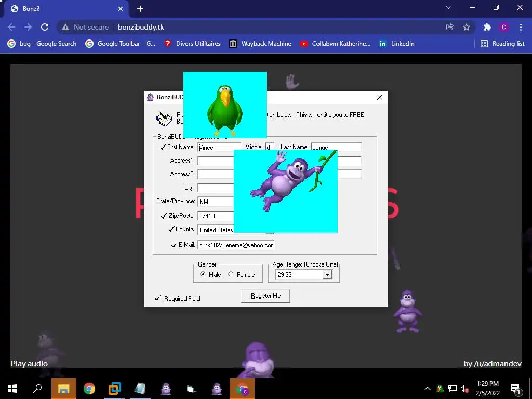
Task: Bookmark this page with the star
Action: pos(467,27)
